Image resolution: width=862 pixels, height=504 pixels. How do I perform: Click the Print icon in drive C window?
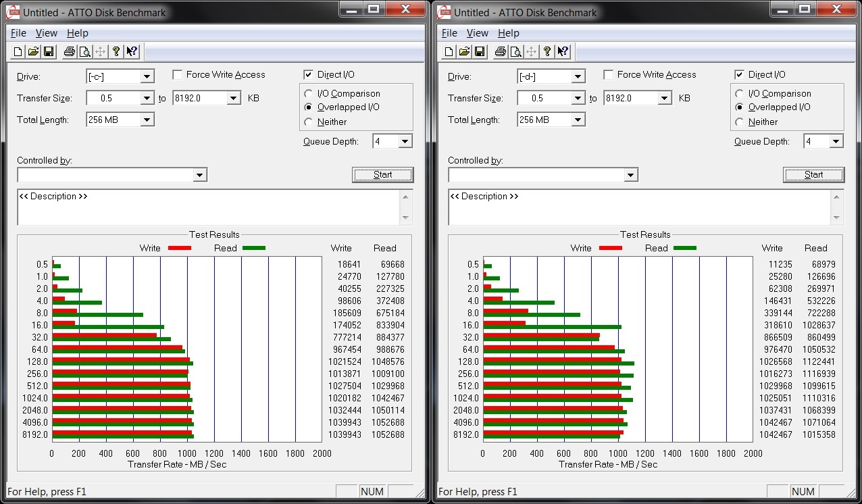coord(69,51)
